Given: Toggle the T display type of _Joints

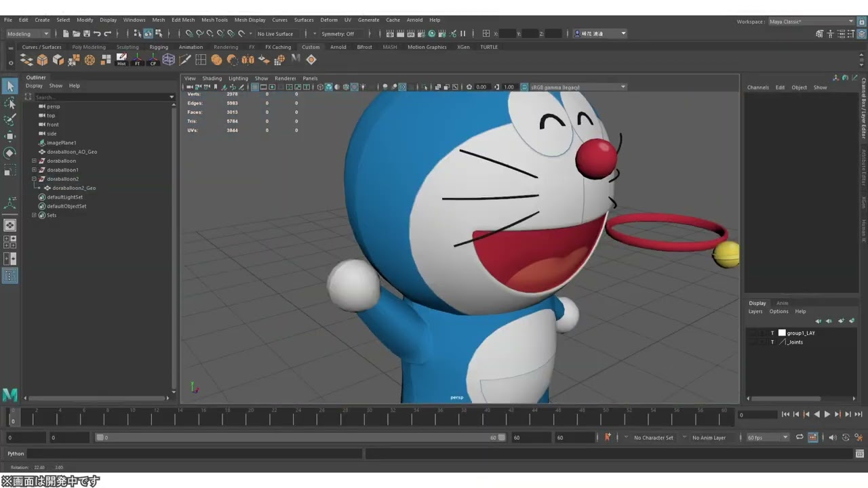Looking at the screenshot, I should 772,342.
